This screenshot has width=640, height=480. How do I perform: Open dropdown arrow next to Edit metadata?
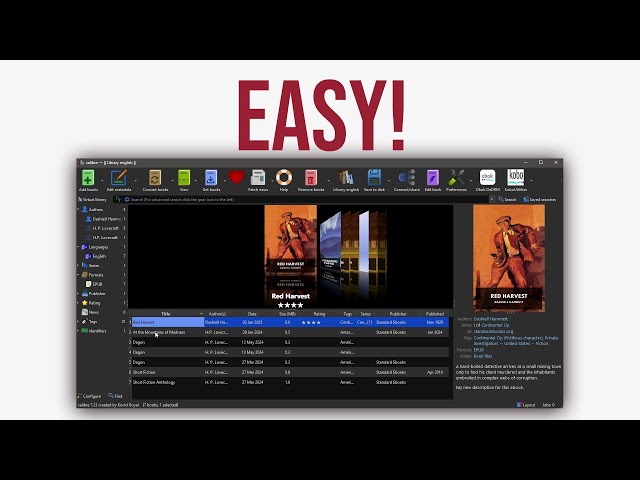pyautogui.click(x=136, y=180)
